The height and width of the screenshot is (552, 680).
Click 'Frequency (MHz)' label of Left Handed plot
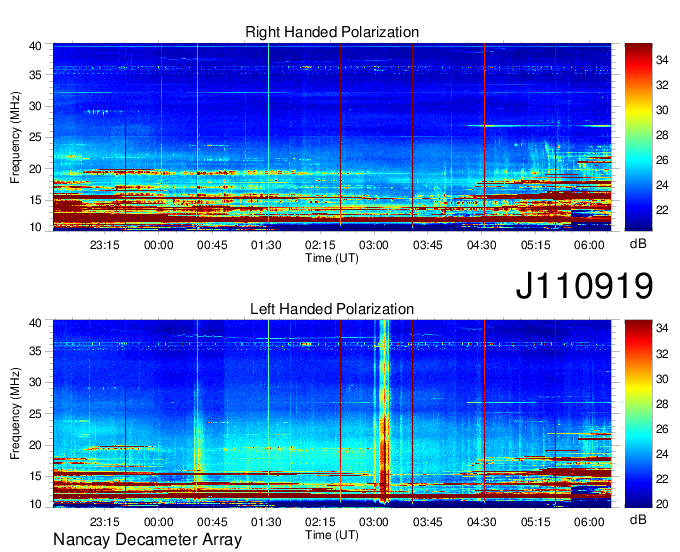click(15, 414)
